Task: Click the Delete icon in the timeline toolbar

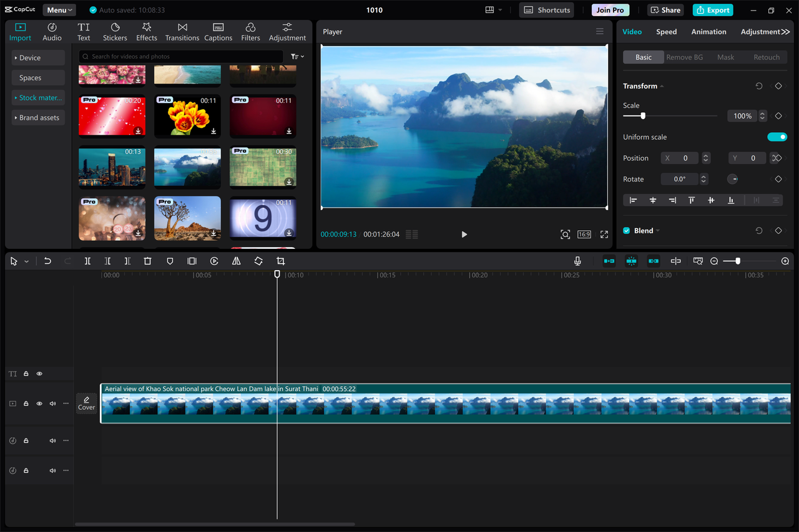Action: (x=147, y=261)
